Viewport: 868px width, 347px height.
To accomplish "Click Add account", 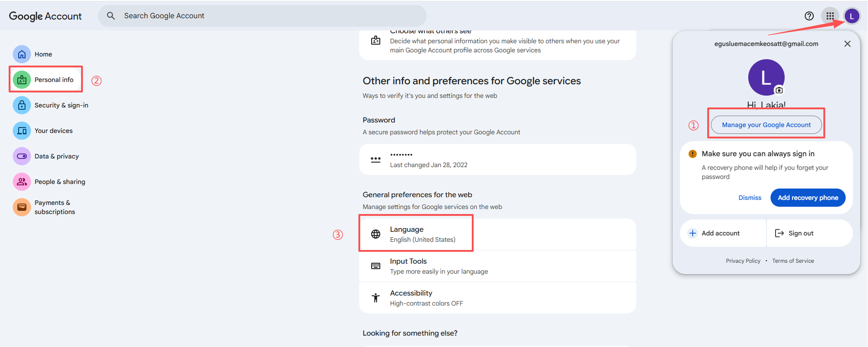I will pyautogui.click(x=723, y=233).
